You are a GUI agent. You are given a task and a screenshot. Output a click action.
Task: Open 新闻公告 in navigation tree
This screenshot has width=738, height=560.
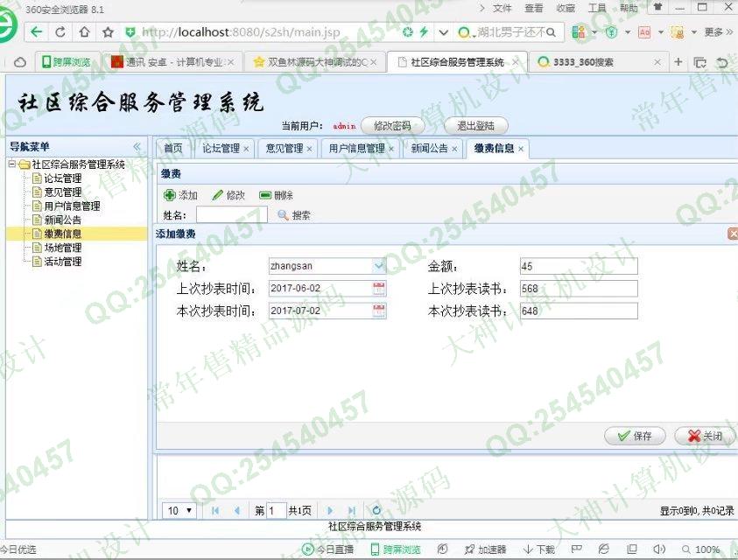point(62,220)
